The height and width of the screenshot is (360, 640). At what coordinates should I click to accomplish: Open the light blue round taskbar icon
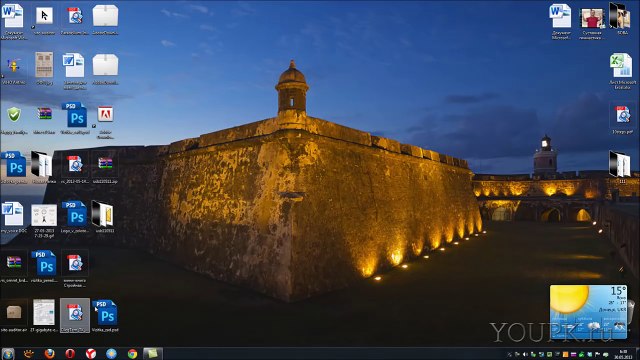pyautogui.click(x=111, y=353)
